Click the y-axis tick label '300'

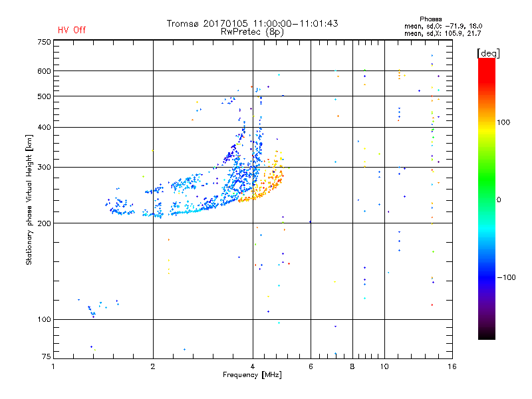(x=44, y=167)
